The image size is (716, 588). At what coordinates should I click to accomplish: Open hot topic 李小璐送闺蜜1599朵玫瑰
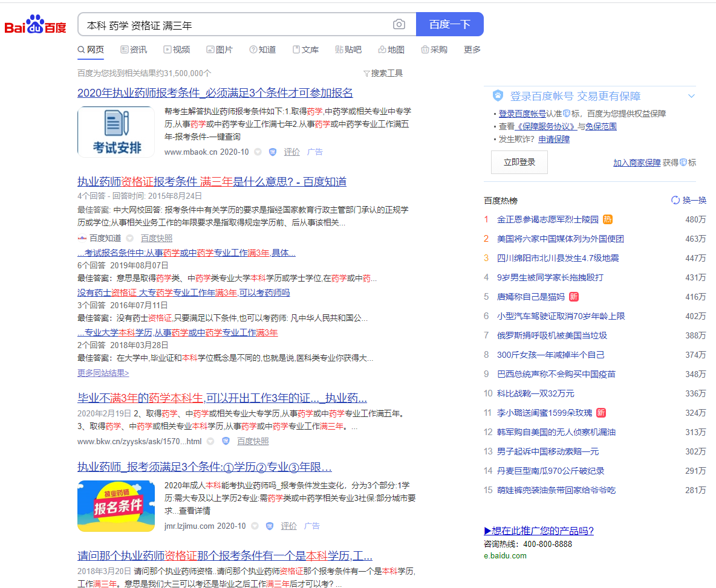(544, 413)
